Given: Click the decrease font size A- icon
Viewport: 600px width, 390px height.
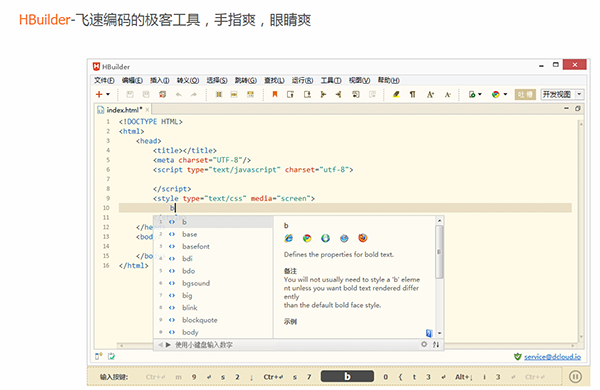Looking at the screenshot, I should click(447, 94).
